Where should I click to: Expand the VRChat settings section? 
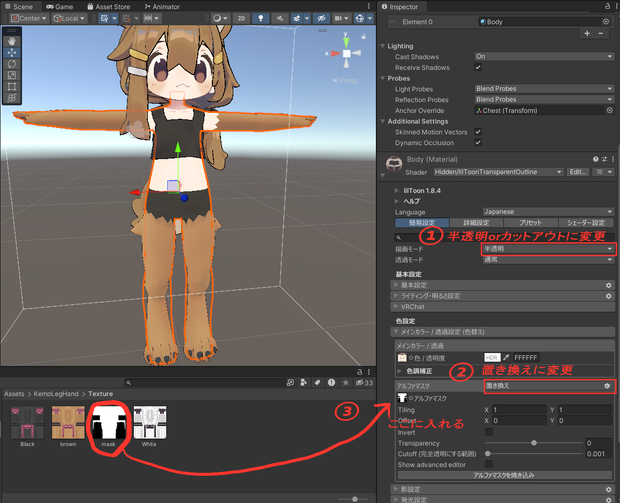pyautogui.click(x=503, y=306)
